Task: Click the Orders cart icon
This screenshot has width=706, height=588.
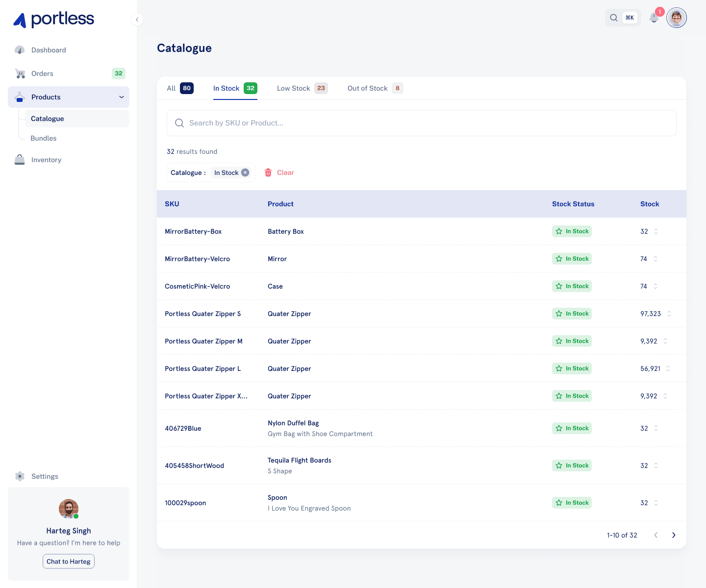Action: [20, 73]
